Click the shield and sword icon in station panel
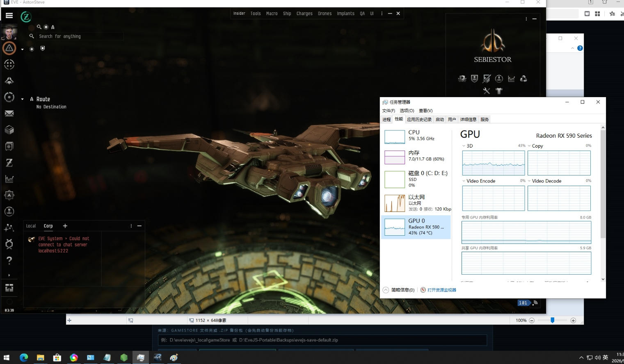 [x=487, y=79]
